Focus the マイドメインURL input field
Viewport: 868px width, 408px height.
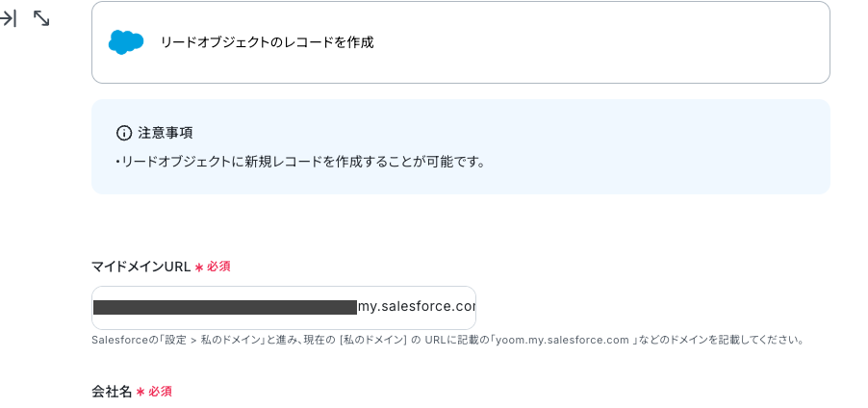[x=284, y=308]
